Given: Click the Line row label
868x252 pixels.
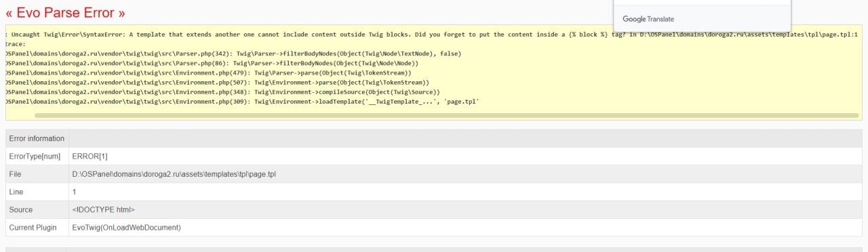Looking at the screenshot, I should [16, 192].
